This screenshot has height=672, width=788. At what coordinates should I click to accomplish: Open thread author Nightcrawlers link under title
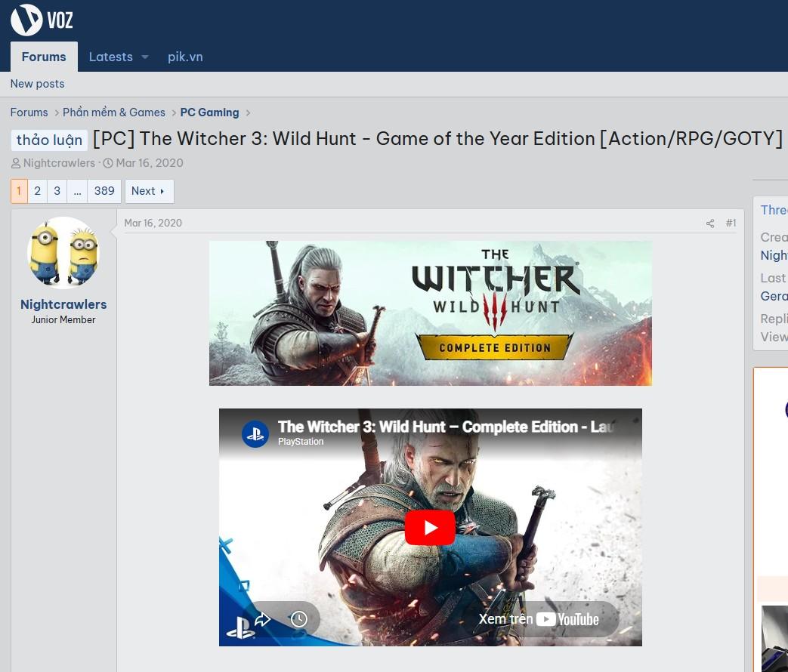coord(59,163)
